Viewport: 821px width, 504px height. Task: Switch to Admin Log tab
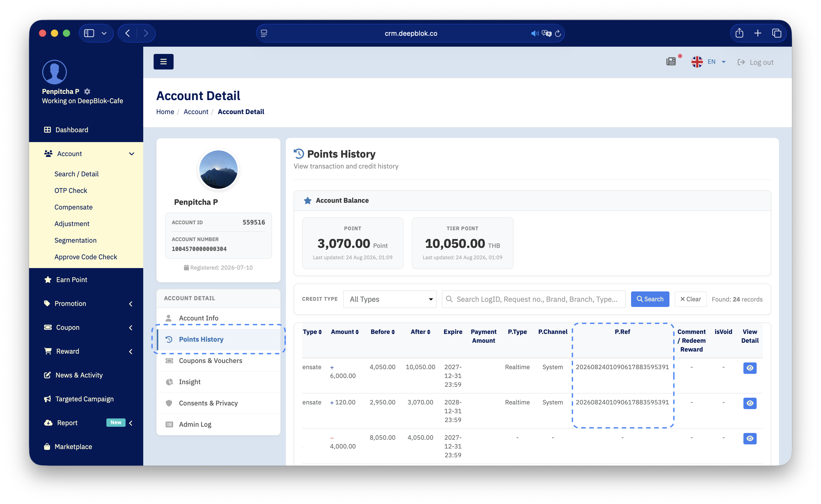218,424
